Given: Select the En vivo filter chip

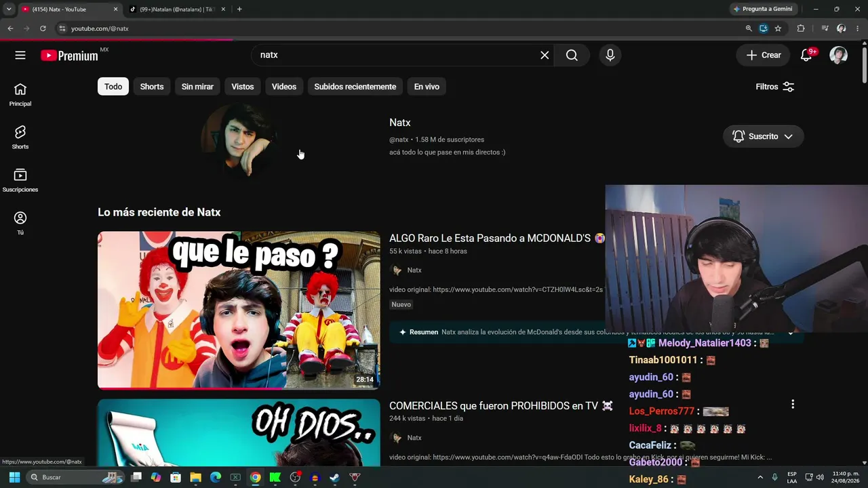Looking at the screenshot, I should (x=427, y=87).
